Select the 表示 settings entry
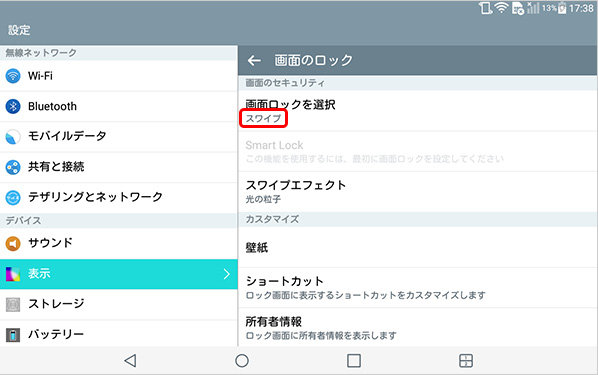 point(119,274)
